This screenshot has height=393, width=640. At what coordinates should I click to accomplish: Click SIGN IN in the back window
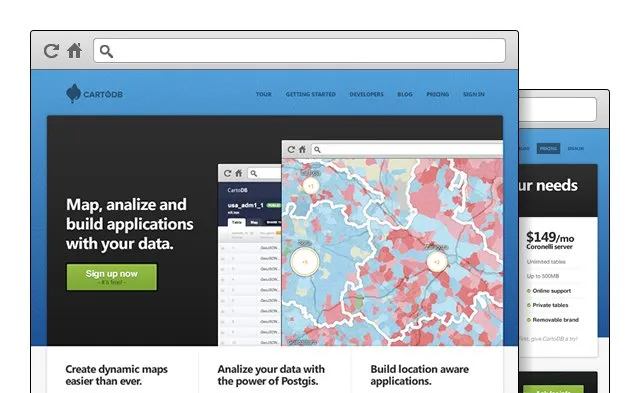[x=576, y=149]
